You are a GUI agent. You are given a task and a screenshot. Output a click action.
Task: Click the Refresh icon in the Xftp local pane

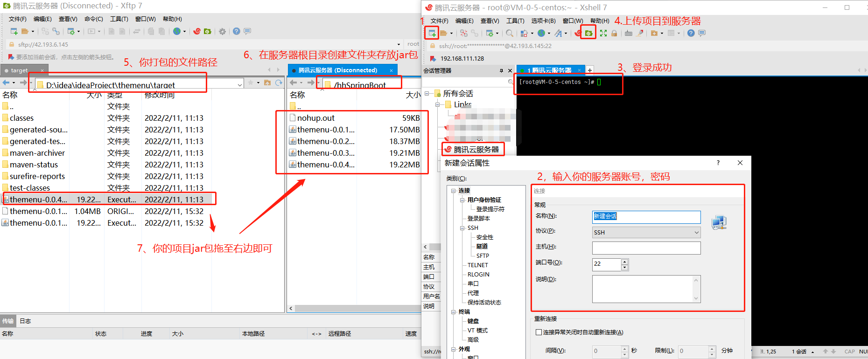click(279, 83)
